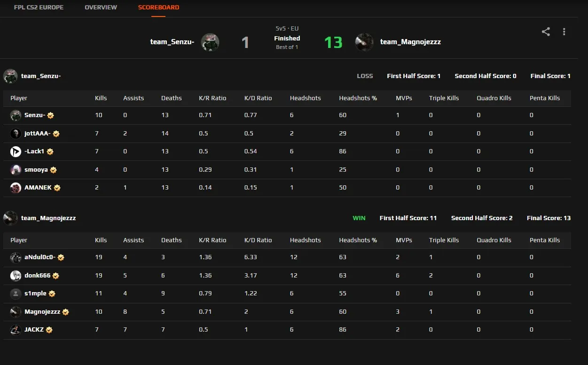This screenshot has width=588, height=365.
Task: Click aNdul0c0- player avatar
Action: coord(16,257)
